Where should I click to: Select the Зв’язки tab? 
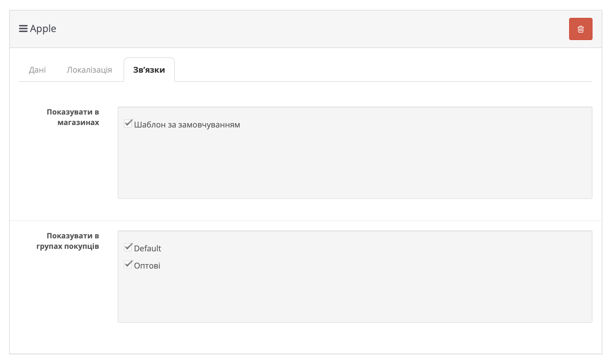click(x=149, y=70)
